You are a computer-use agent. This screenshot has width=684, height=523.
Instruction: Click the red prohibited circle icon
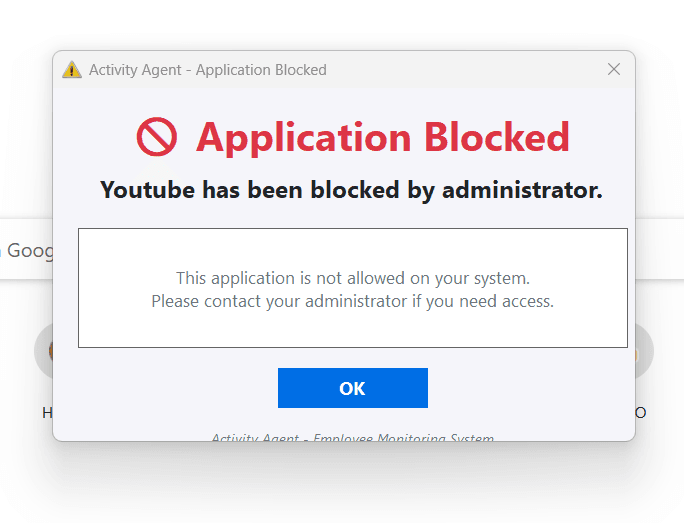pos(157,137)
